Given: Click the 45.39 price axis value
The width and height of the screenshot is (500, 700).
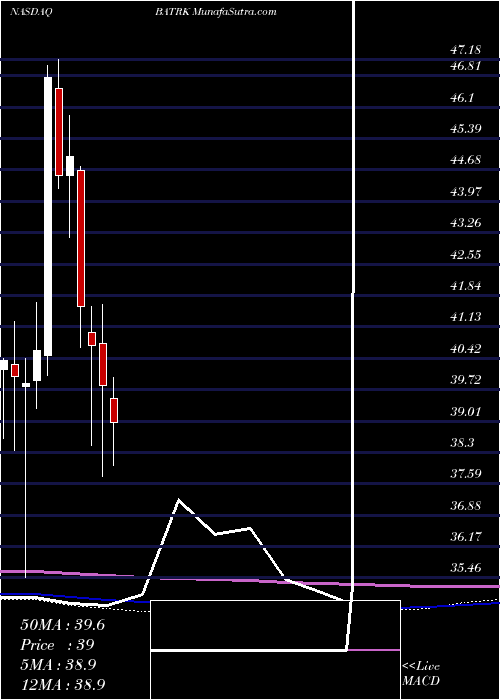Looking at the screenshot, I should click(x=465, y=129).
